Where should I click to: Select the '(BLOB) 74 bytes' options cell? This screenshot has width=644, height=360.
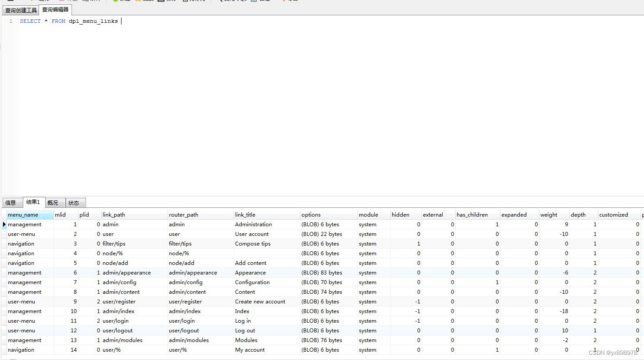329,292
